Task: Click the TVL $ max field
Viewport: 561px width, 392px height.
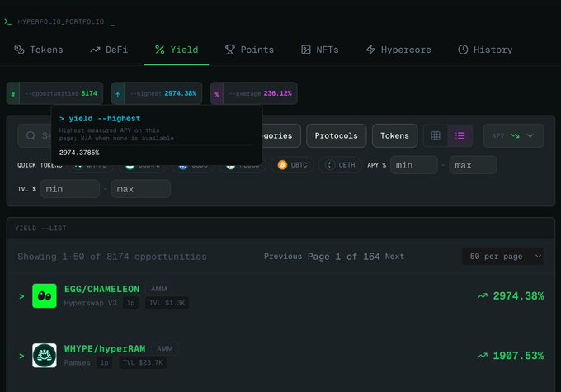Action: click(140, 189)
